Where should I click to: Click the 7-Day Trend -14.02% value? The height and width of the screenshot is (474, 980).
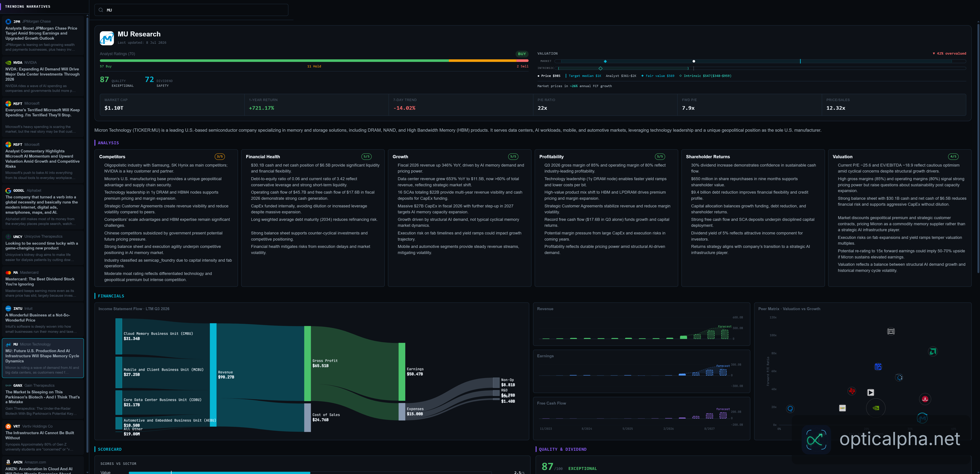404,108
